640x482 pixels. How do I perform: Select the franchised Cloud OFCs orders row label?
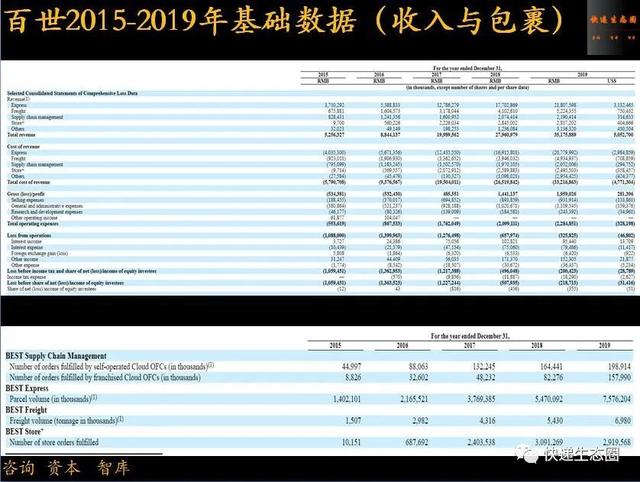coord(105,378)
